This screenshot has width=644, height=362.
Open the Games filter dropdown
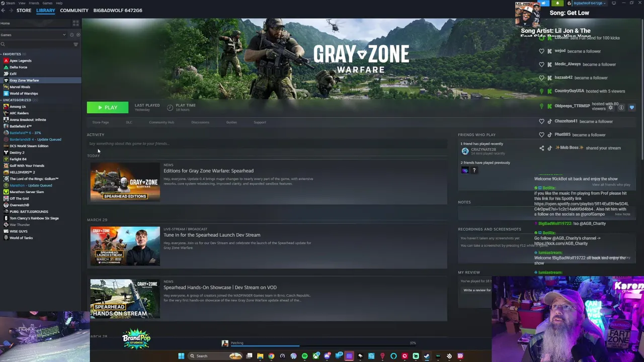[x=33, y=35]
